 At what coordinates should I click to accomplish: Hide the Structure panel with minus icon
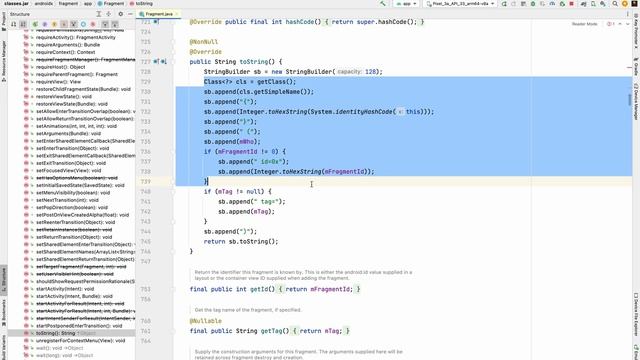130,14
